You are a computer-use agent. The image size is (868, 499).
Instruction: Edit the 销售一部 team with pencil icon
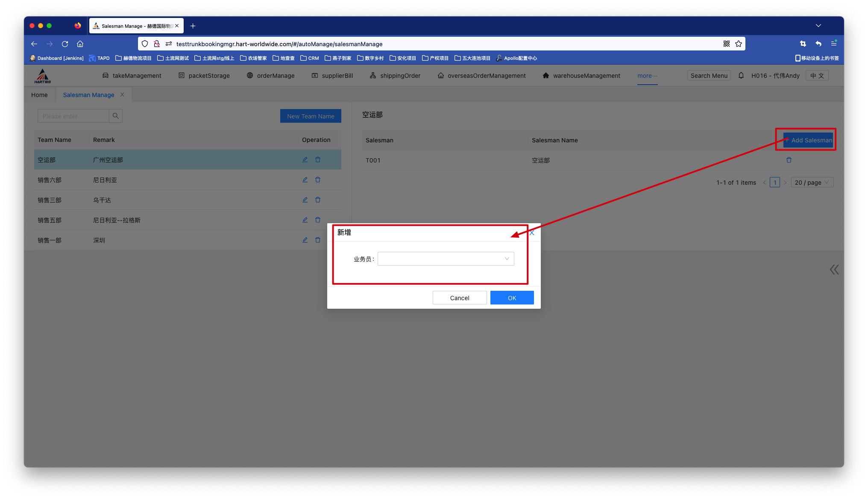pyautogui.click(x=305, y=240)
